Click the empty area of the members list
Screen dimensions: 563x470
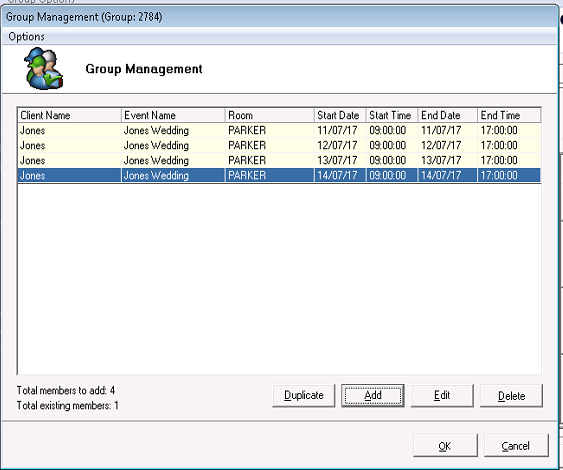[x=279, y=278]
